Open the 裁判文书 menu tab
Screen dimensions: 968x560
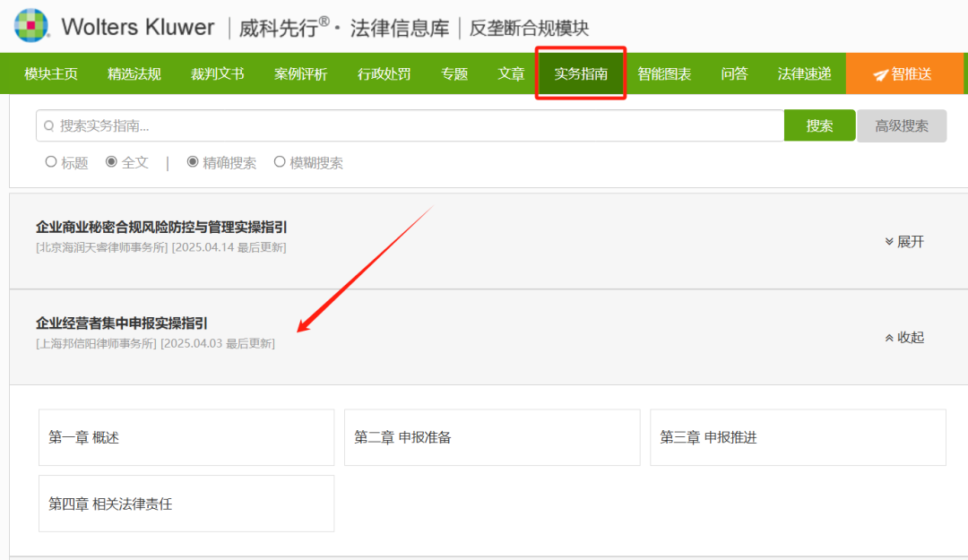(218, 73)
